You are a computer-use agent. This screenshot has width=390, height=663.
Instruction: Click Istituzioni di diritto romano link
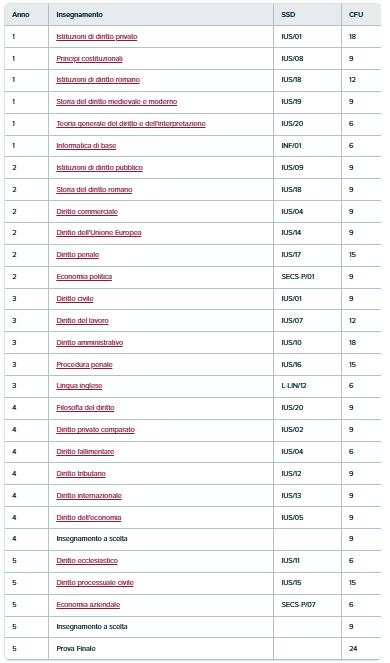click(x=98, y=80)
